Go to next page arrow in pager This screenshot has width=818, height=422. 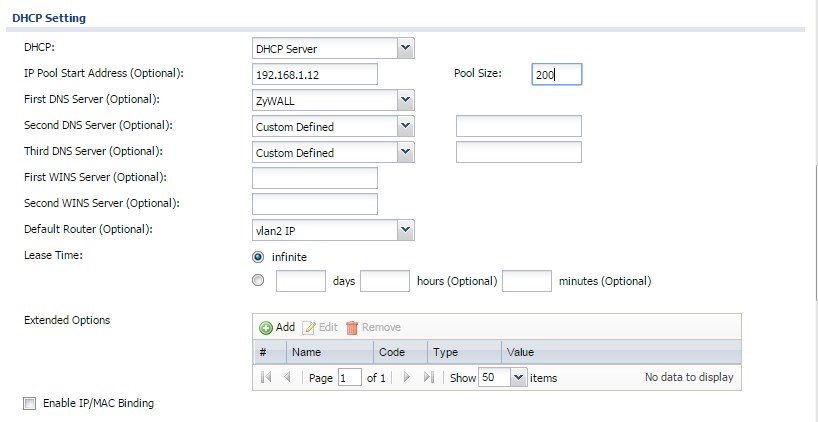click(x=407, y=377)
